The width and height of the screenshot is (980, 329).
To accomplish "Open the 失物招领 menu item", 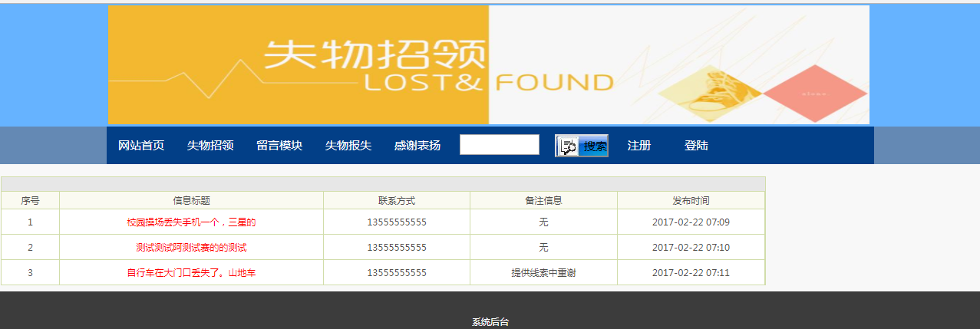I will point(210,146).
